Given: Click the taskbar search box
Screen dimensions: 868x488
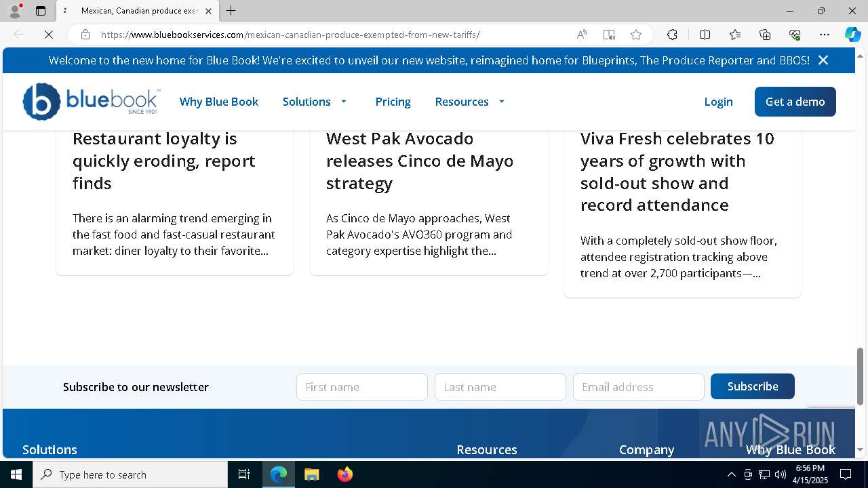Looking at the screenshot, I should click(x=130, y=474).
